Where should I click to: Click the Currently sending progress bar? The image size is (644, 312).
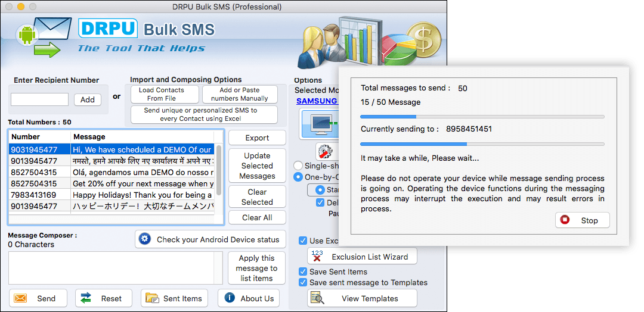[x=482, y=144]
